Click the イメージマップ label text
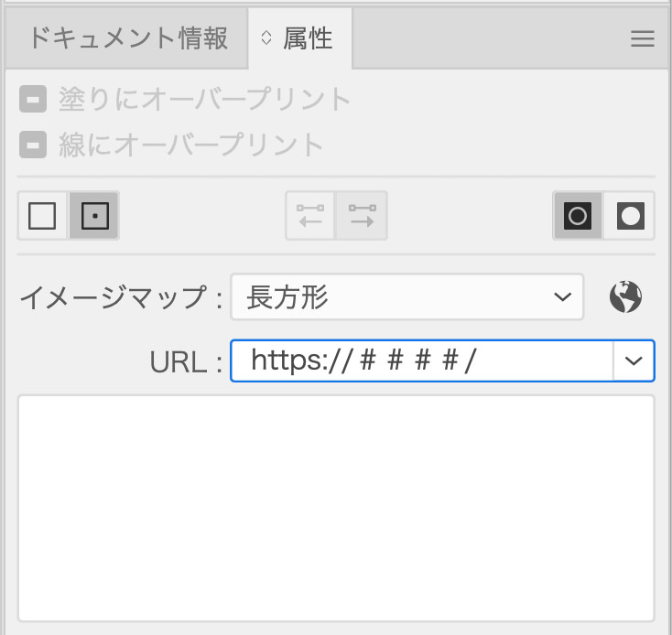Image resolution: width=672 pixels, height=635 pixels. pos(120,297)
